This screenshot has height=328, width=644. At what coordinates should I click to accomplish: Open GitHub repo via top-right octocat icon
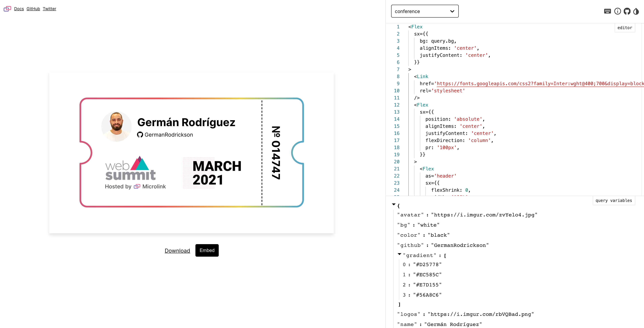(x=627, y=11)
